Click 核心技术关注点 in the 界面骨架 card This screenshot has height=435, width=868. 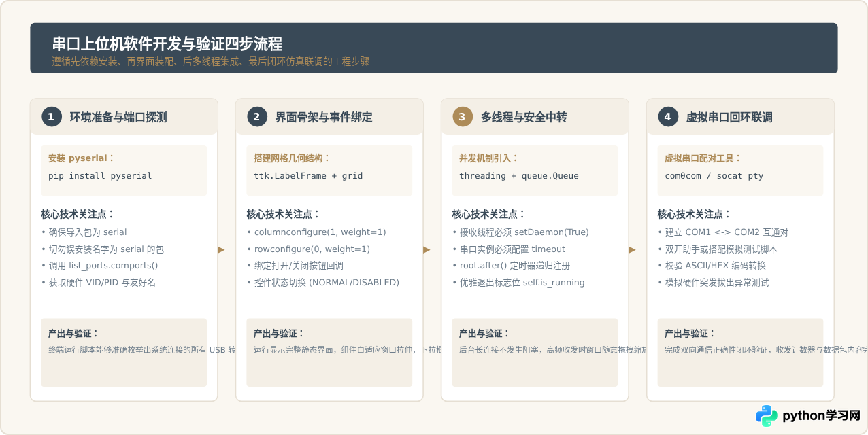(x=284, y=214)
